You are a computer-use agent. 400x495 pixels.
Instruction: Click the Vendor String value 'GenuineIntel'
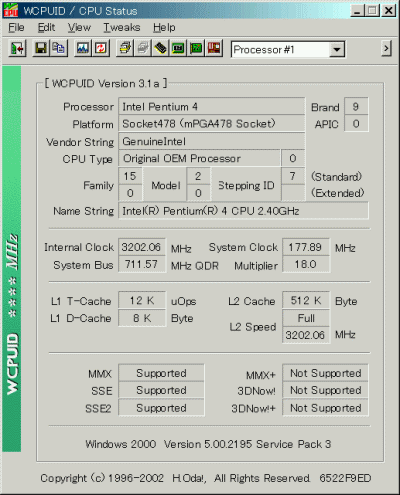(x=212, y=142)
